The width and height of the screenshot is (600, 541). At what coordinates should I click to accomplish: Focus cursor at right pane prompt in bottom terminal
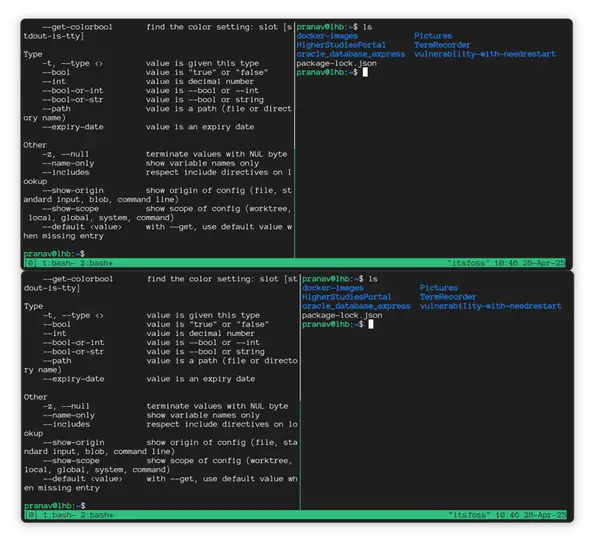tap(370, 324)
